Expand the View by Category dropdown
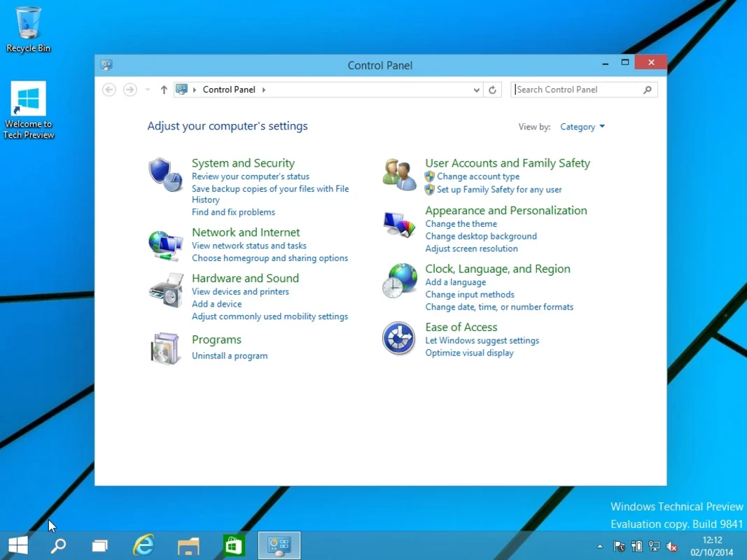The height and width of the screenshot is (560, 747). 582,127
